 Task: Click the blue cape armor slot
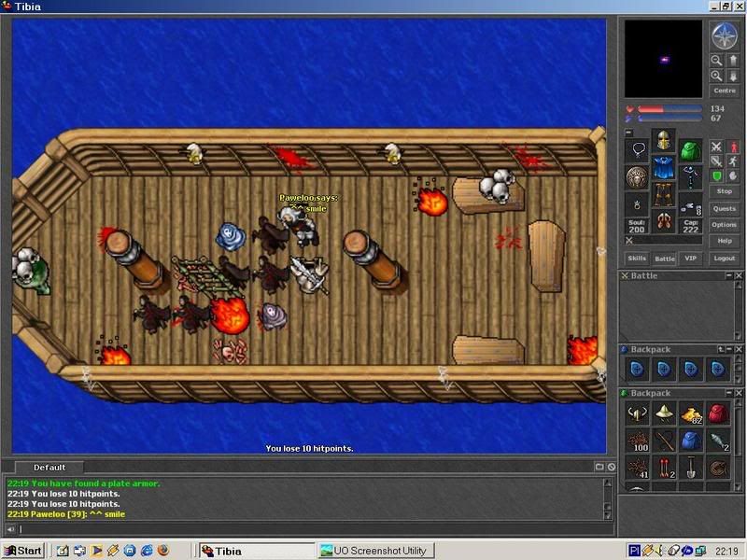tap(663, 167)
